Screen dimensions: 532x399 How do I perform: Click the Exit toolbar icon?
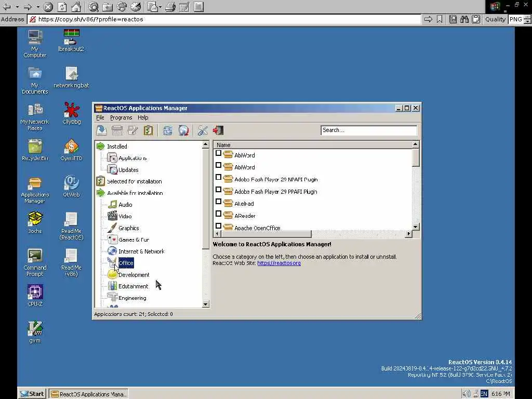tap(218, 130)
